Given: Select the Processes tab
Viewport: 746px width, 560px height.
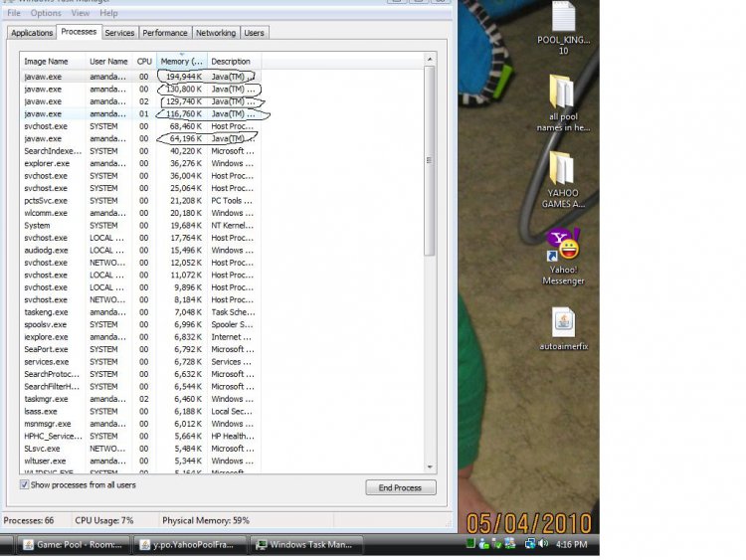Looking at the screenshot, I should 79,32.
